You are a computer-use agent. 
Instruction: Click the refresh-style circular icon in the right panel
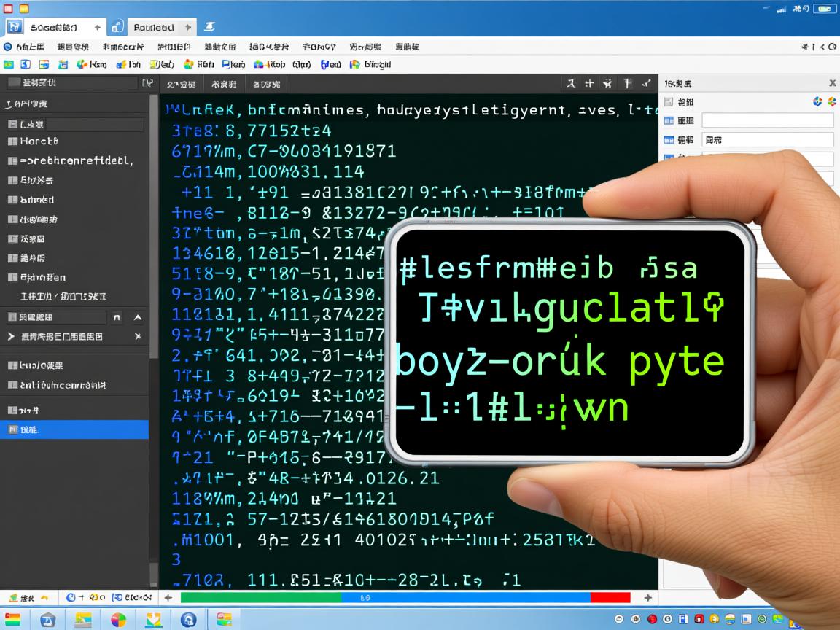coord(817,101)
